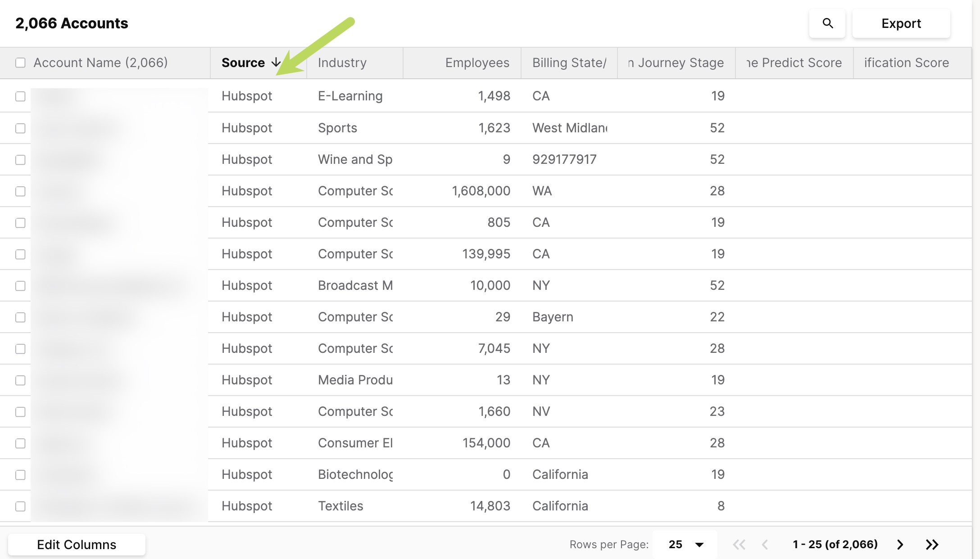
Task: Select checkbox for the NV row
Action: (20, 412)
